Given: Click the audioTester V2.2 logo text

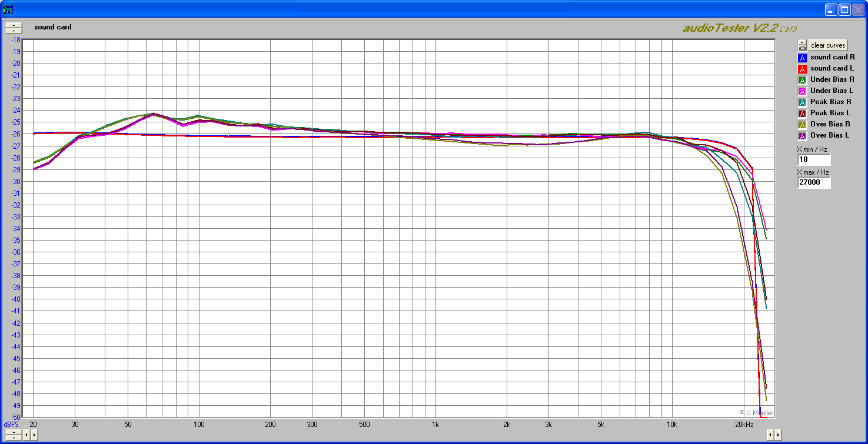Looking at the screenshot, I should 740,28.
